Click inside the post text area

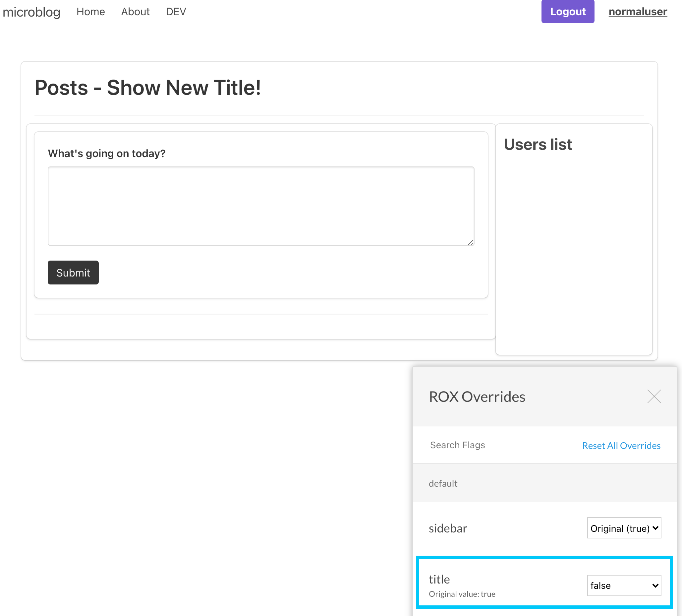pyautogui.click(x=260, y=206)
